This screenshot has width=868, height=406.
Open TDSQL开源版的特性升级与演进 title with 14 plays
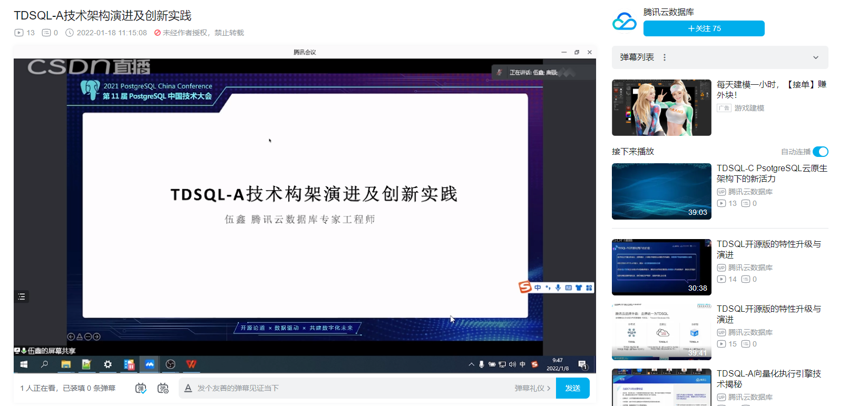point(769,249)
